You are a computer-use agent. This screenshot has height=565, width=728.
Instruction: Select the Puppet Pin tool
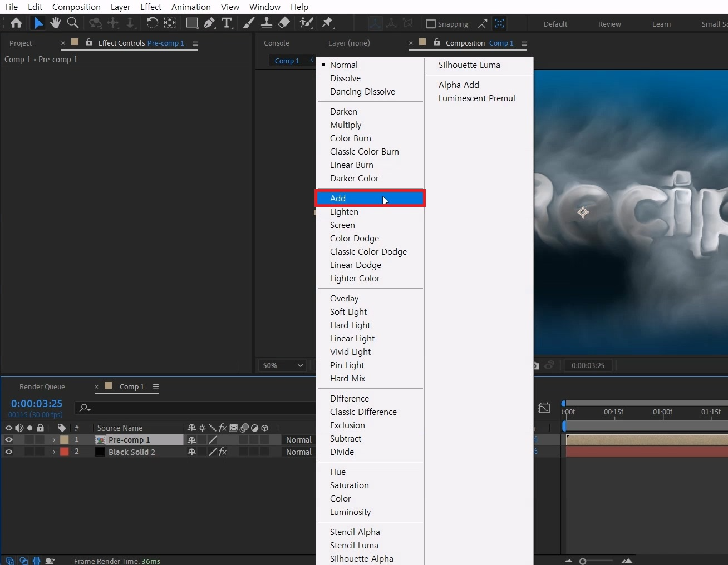327,23
